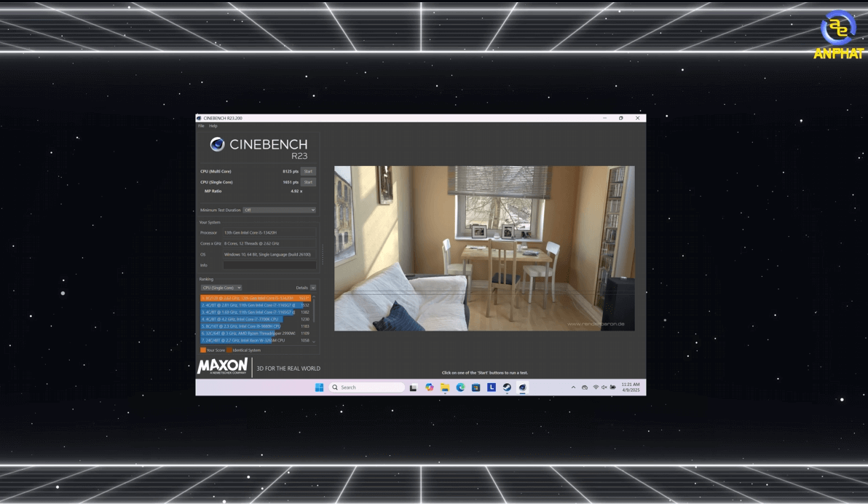Click the Info text field

[269, 265]
